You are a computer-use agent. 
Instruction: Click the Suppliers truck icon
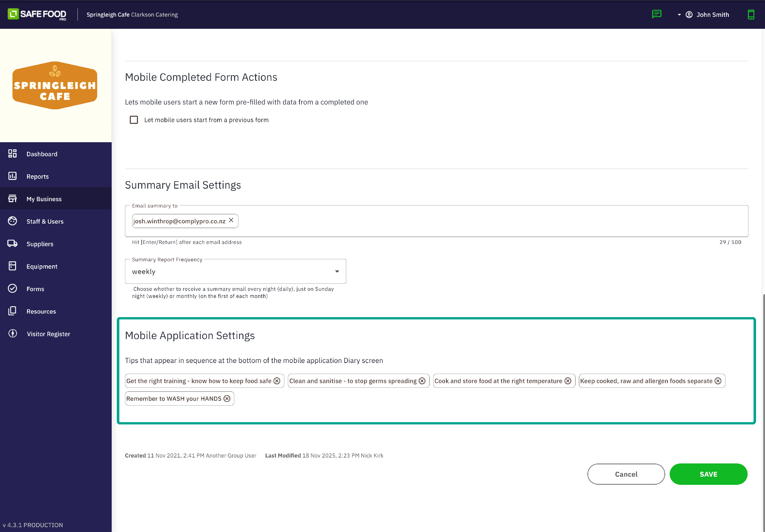[12, 243]
